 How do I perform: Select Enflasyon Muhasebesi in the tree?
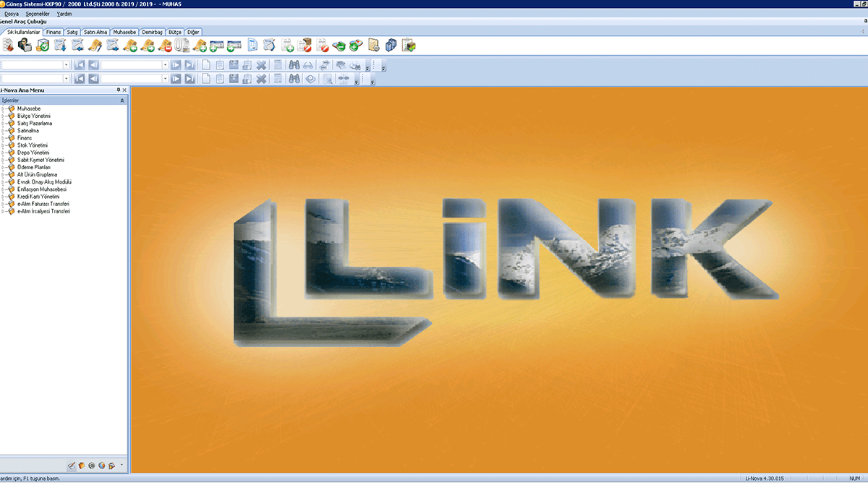coord(40,189)
